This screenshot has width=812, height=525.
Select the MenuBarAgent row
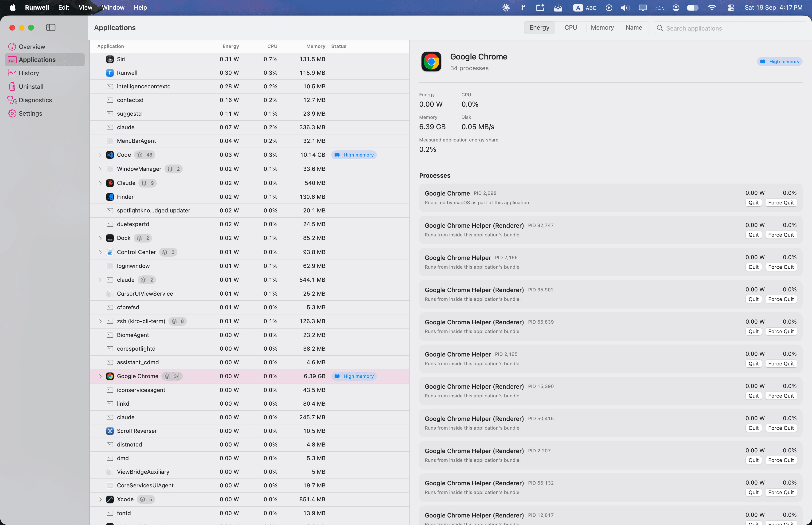pos(250,141)
